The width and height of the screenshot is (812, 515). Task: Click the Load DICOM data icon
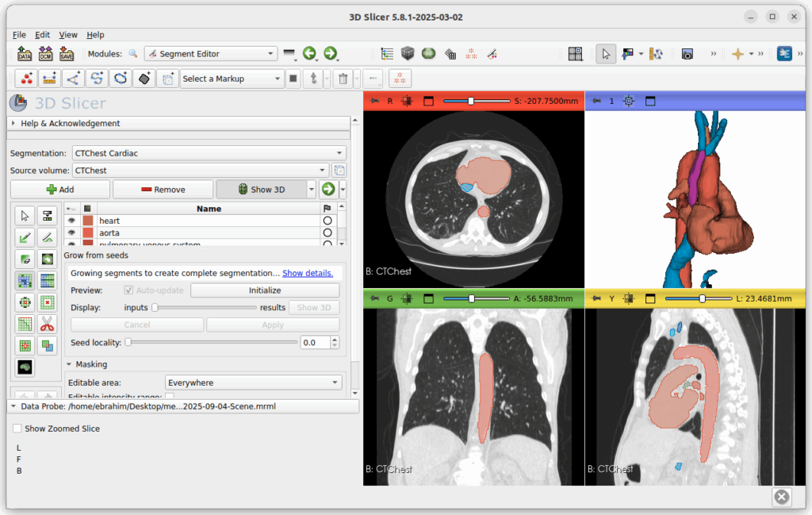[45, 54]
